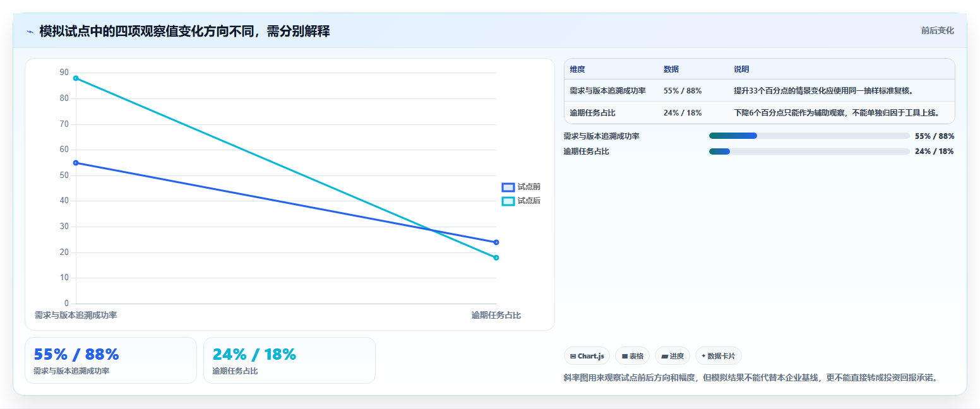This screenshot has height=409, width=980.
Task: Click the 需求与版本追溯成功率 progress bar
Action: [x=809, y=136]
